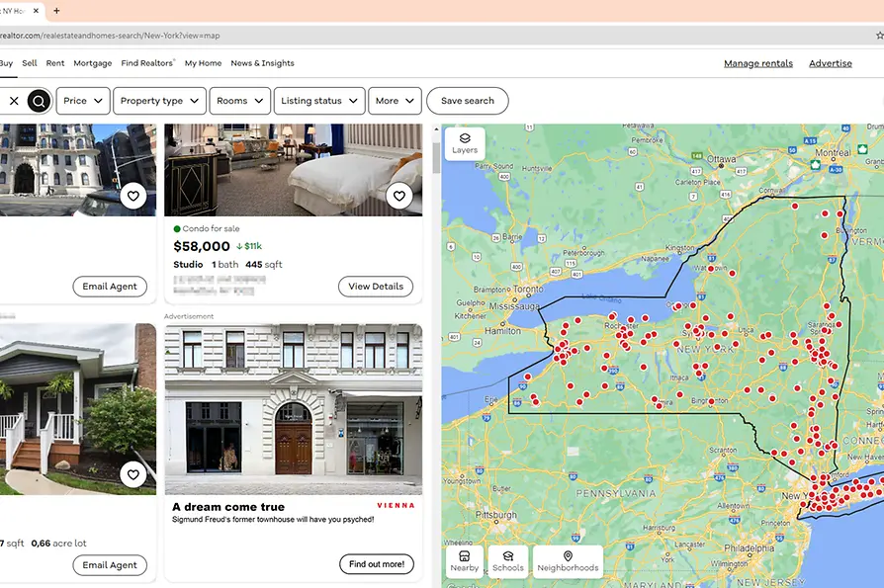
Task: Follow the Manage rentals link
Action: click(757, 63)
